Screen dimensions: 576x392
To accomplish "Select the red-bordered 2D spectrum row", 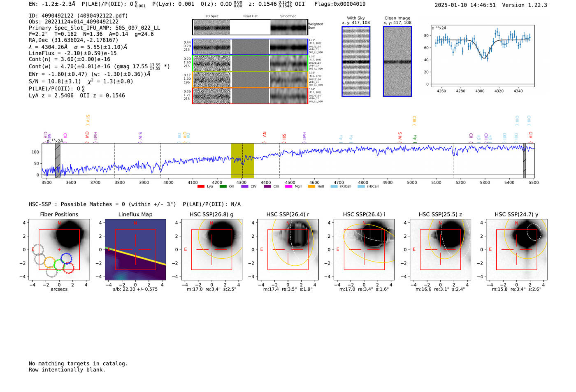I will [250, 95].
